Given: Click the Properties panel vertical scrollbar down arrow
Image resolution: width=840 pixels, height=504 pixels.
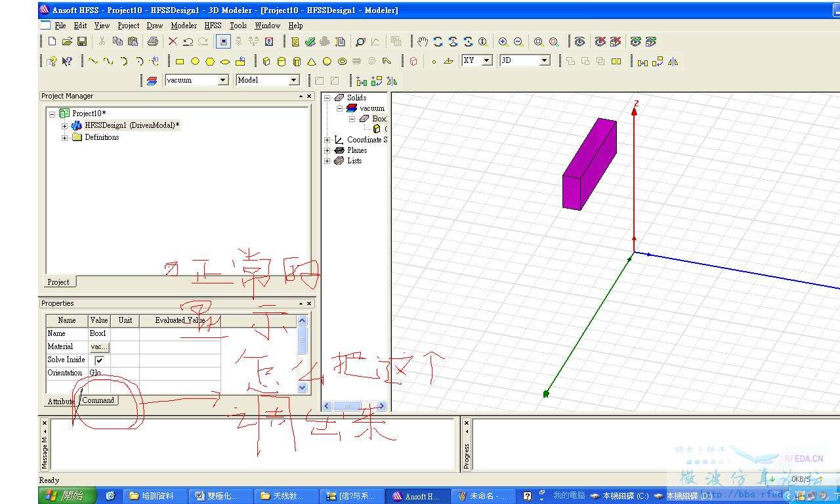Looking at the screenshot, I should tap(303, 387).
